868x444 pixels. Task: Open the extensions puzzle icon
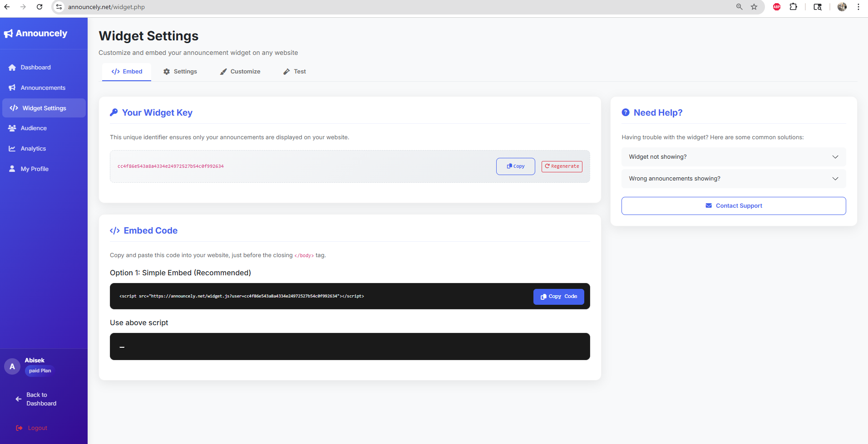[x=794, y=7]
